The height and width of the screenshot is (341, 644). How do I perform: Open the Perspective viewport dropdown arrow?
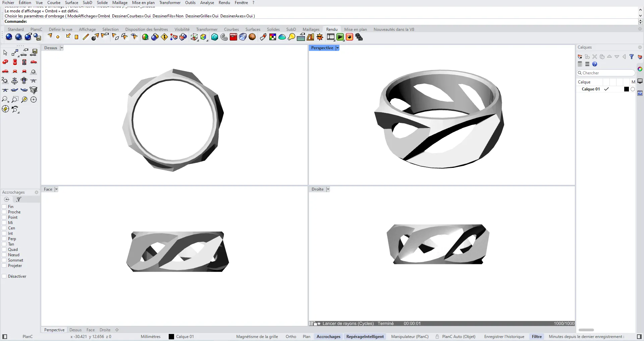tap(337, 48)
